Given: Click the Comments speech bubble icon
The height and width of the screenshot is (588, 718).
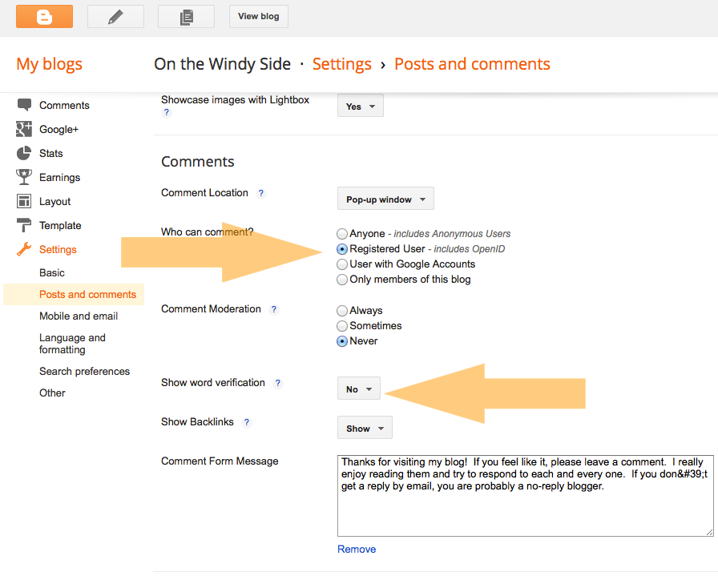Looking at the screenshot, I should click(24, 105).
